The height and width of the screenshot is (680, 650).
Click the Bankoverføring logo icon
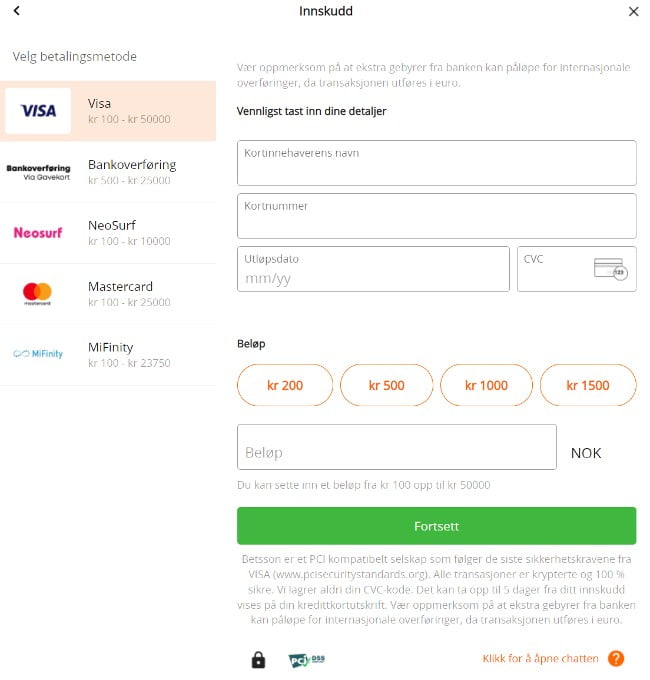38,172
